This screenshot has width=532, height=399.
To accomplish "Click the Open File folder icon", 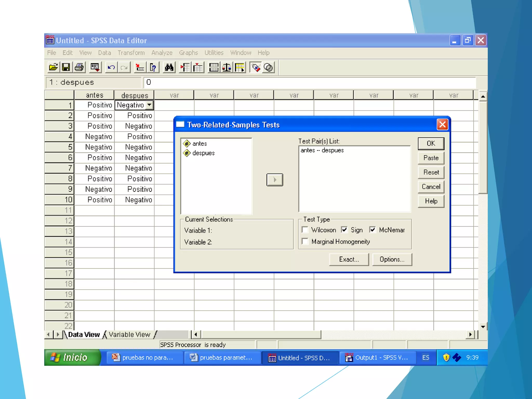I will 53,68.
